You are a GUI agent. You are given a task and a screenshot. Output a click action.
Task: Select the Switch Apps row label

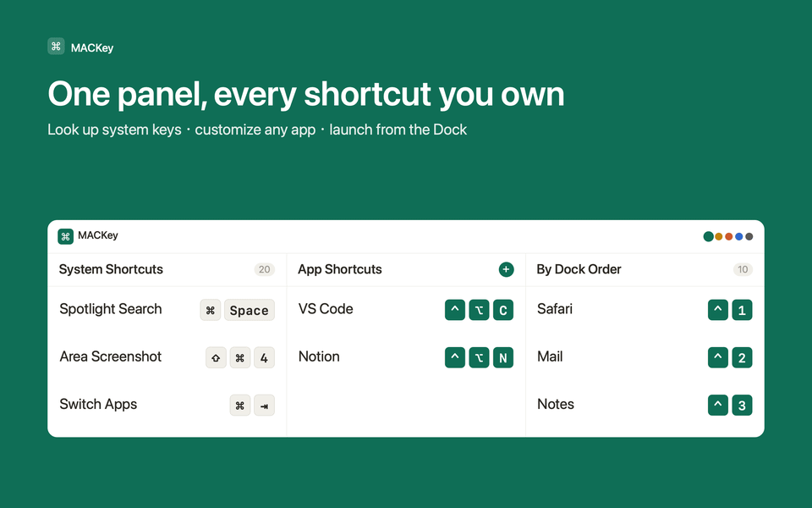tap(98, 405)
